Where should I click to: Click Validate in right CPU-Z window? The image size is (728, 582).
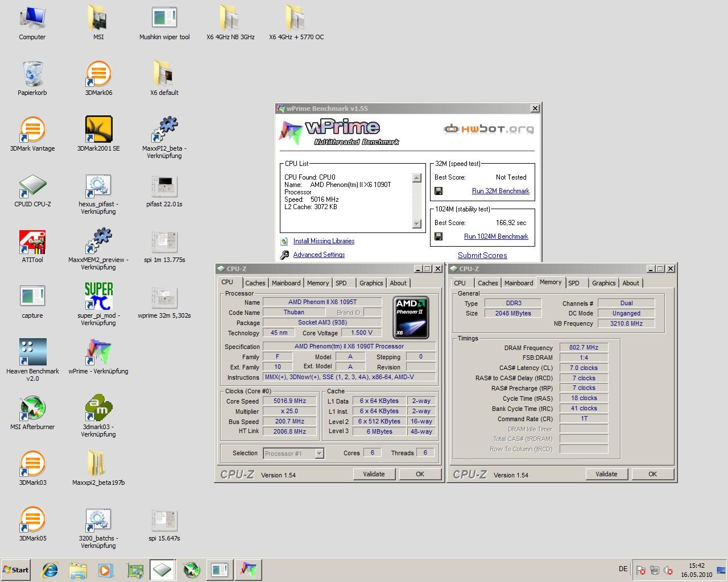point(606,474)
